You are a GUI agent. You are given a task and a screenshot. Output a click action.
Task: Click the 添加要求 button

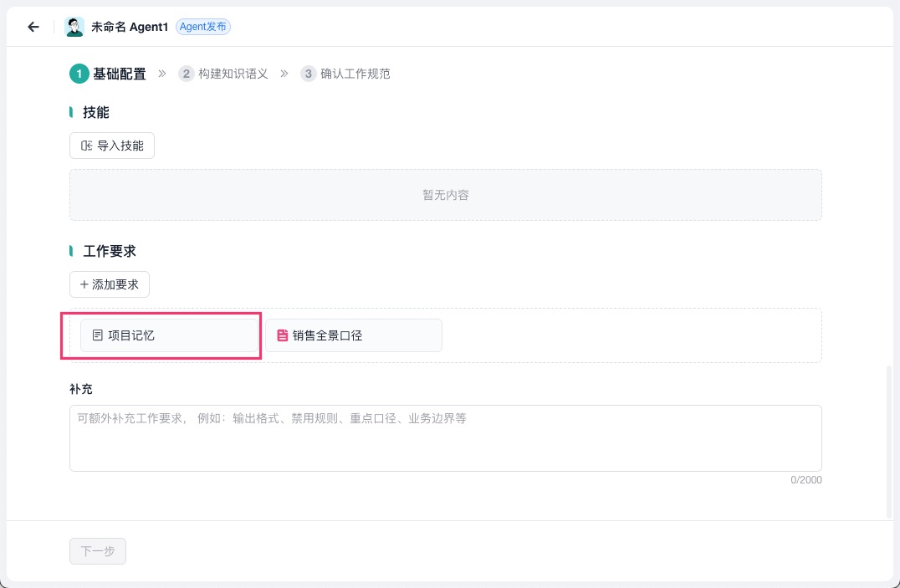[x=110, y=285]
